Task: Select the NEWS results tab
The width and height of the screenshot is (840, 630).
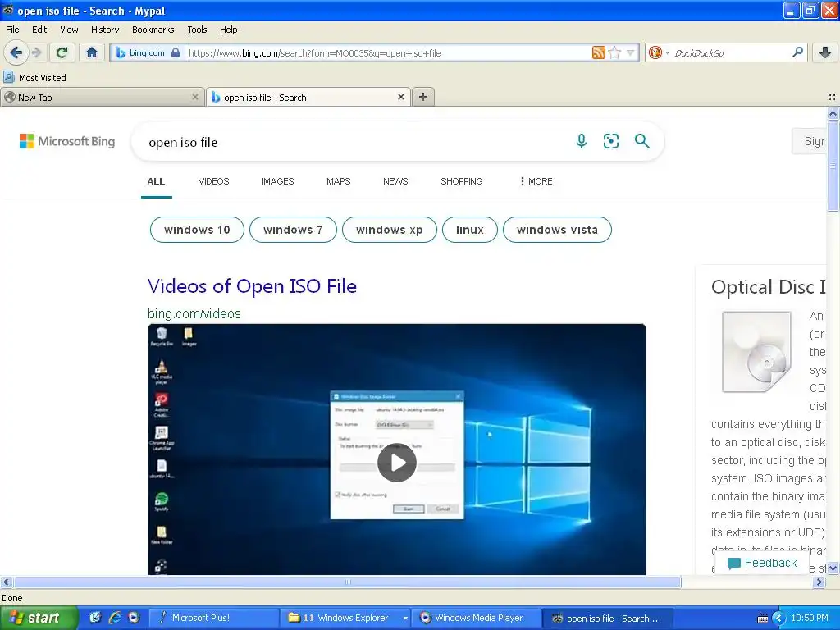Action: 395,181
